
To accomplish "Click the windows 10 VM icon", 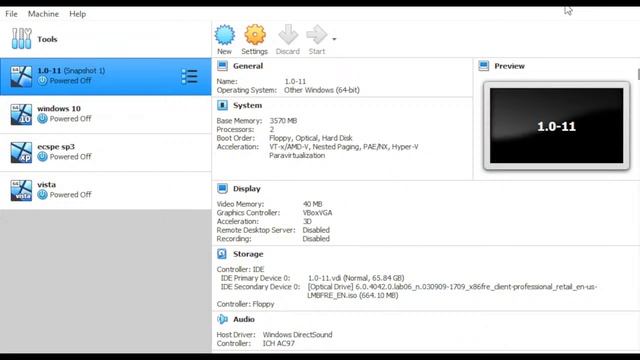I will pyautogui.click(x=21, y=114).
